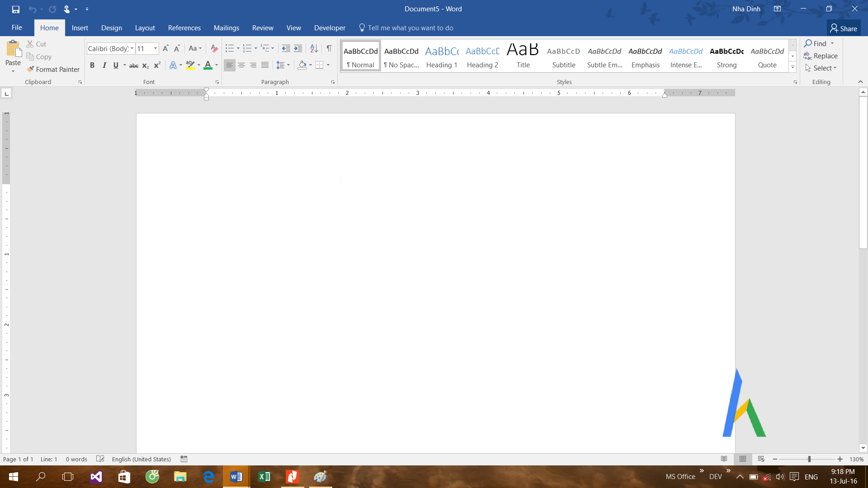This screenshot has width=868, height=488.
Task: Toggle Underline formatting icon
Action: point(115,65)
